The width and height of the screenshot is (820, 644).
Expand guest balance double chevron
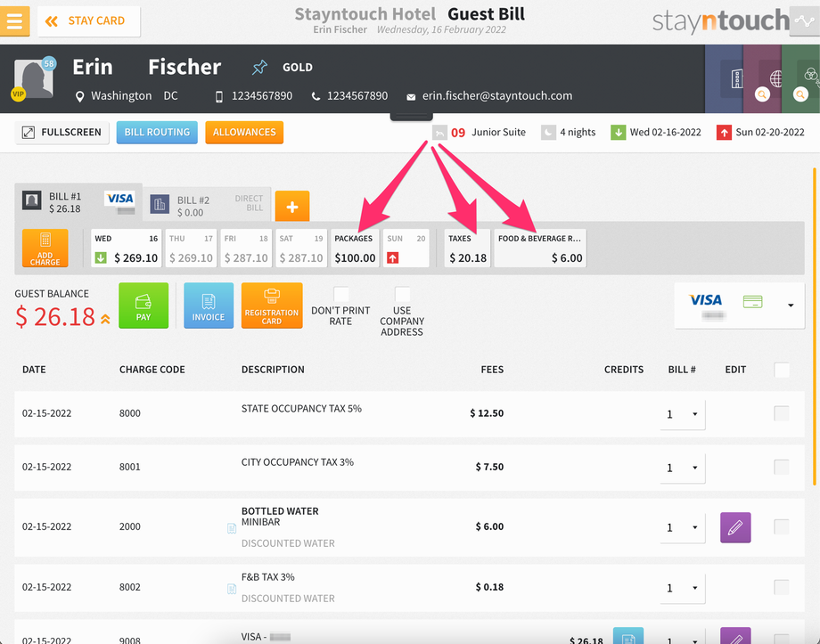coord(105,319)
